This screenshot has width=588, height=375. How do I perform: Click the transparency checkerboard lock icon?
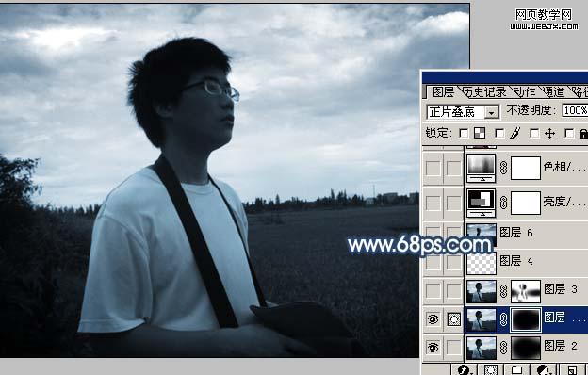(x=480, y=133)
